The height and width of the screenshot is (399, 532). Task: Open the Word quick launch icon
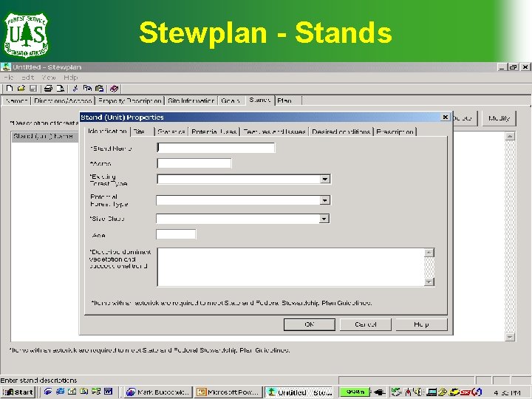click(108, 392)
